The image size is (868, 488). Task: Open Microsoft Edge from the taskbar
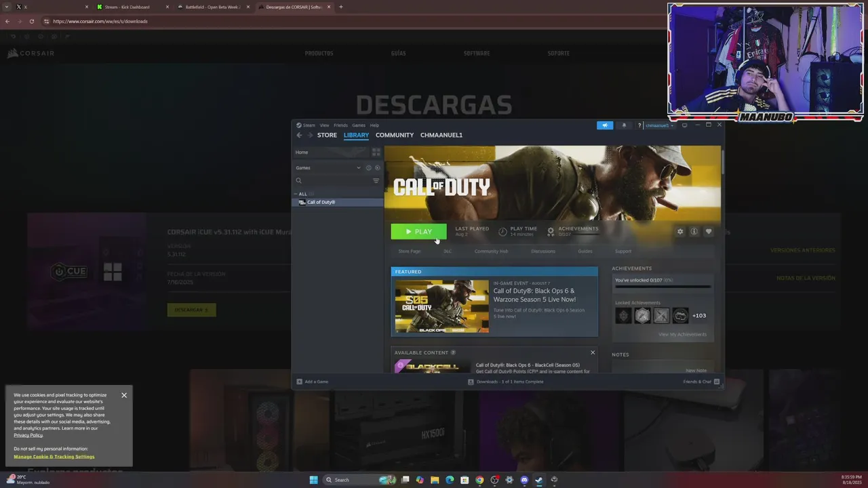[450, 480]
